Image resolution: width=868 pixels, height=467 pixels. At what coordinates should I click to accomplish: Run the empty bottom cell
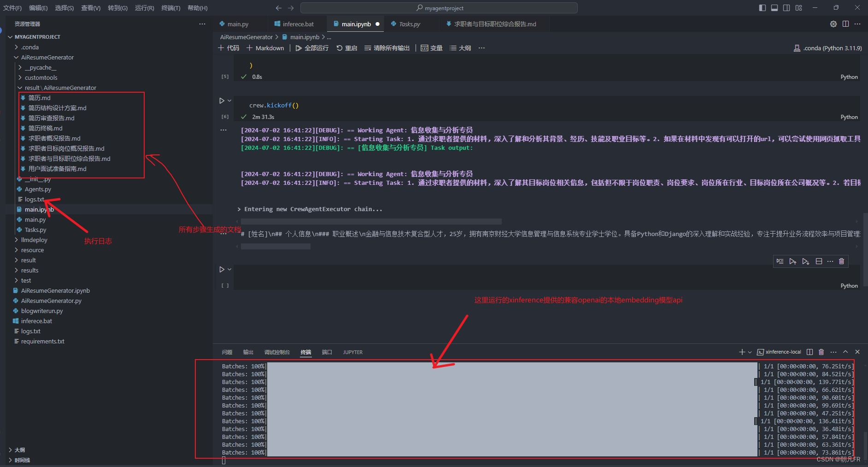(x=222, y=269)
